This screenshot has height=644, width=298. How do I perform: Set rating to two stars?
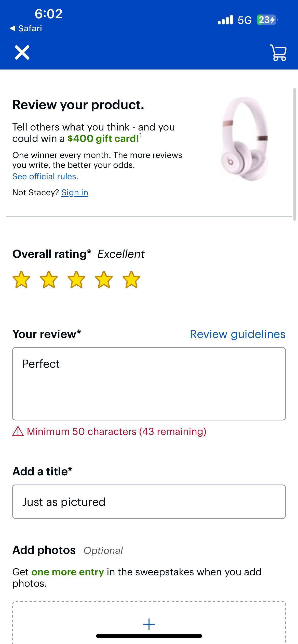[x=49, y=279]
